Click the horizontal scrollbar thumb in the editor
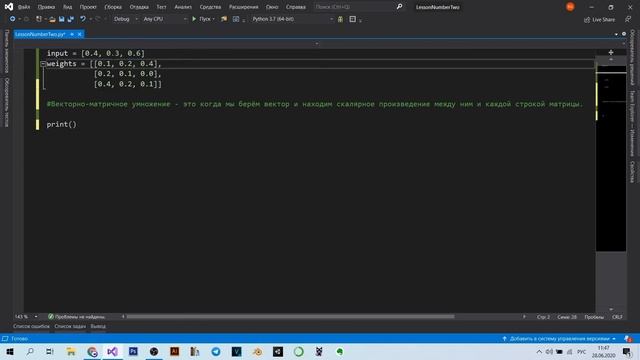Image resolution: width=640 pixels, height=360 pixels. point(290,317)
